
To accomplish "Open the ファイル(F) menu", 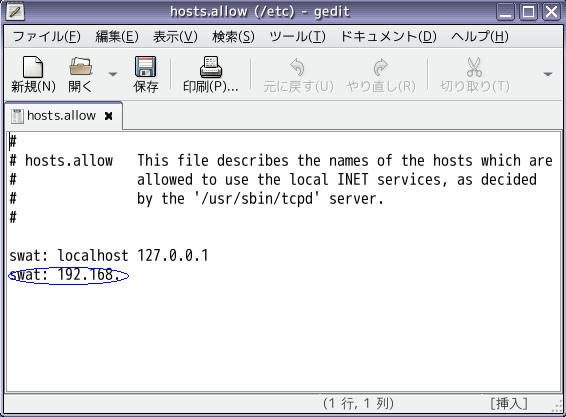I will (x=47, y=36).
